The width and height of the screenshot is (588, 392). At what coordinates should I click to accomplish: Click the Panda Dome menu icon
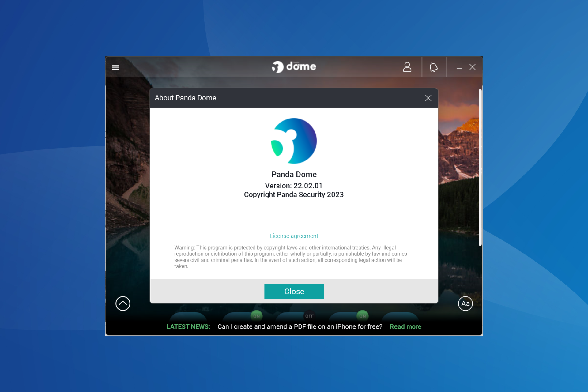115,67
